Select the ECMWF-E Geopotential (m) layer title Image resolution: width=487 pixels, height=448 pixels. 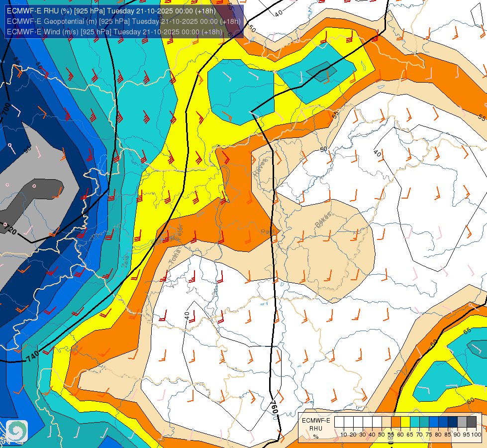point(123,21)
